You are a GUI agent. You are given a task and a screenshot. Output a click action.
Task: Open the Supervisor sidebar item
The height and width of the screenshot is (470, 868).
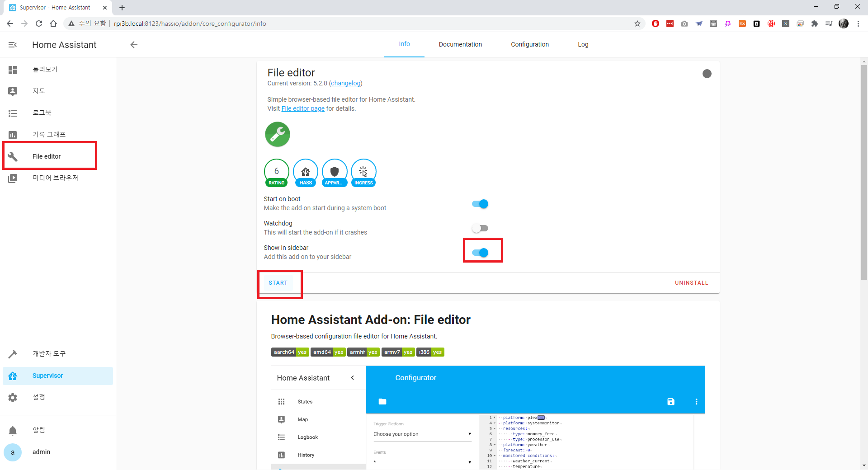pyautogui.click(x=58, y=376)
